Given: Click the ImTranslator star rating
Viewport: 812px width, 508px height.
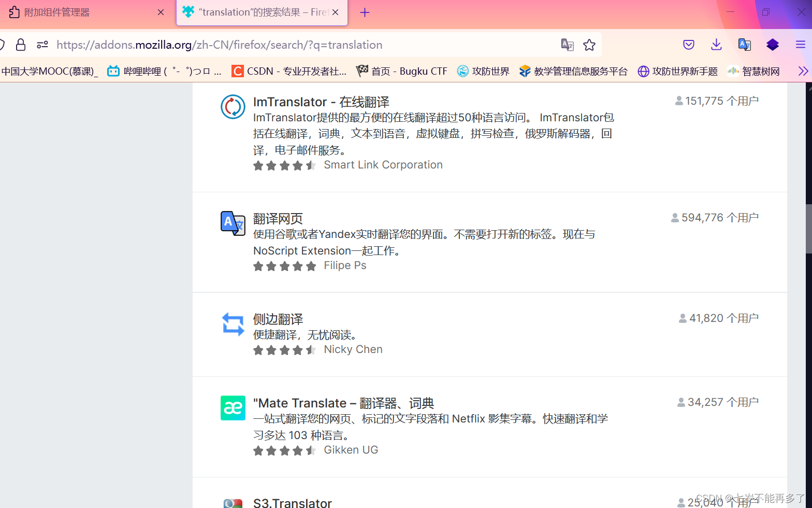Looking at the screenshot, I should click(284, 165).
